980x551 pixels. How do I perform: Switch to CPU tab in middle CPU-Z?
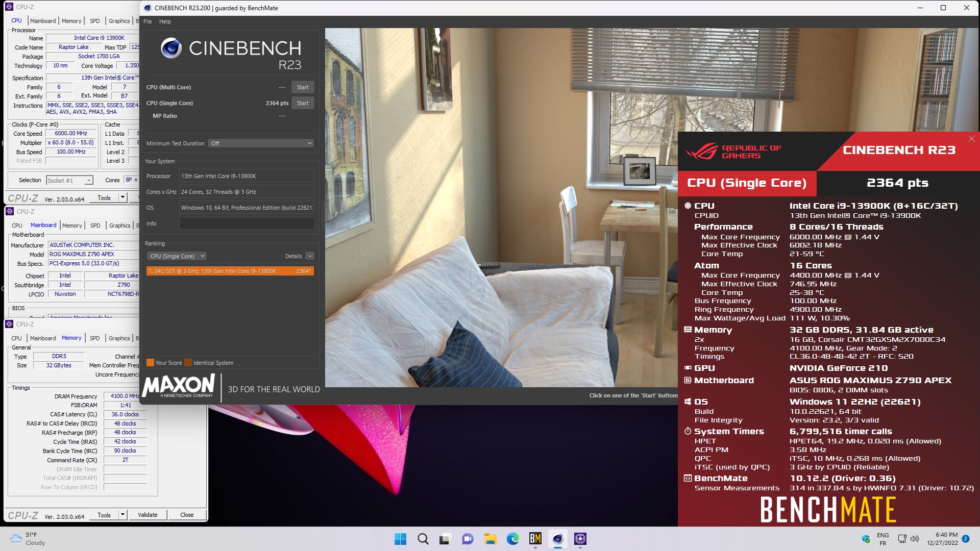(x=17, y=226)
